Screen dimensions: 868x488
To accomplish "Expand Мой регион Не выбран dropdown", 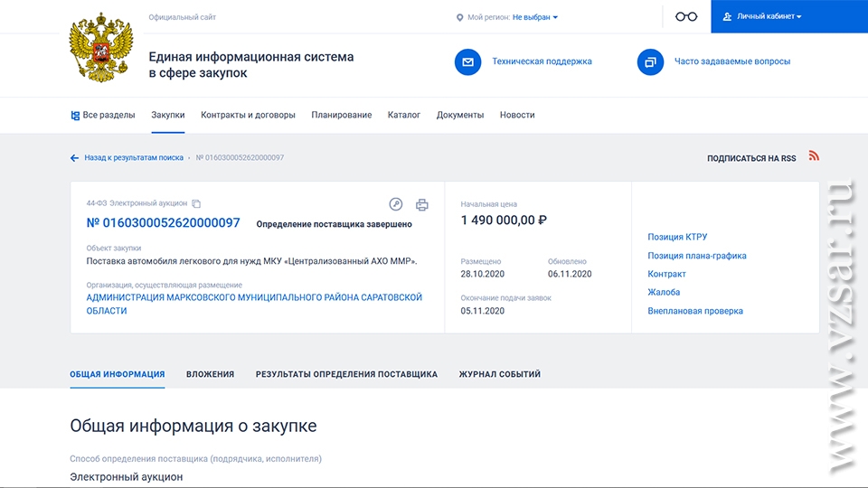I will point(534,17).
